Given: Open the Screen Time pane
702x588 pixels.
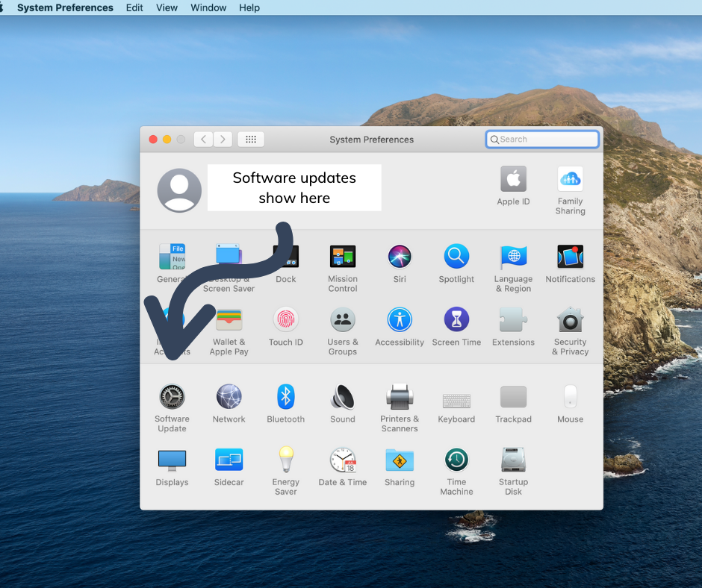Looking at the screenshot, I should [x=456, y=319].
